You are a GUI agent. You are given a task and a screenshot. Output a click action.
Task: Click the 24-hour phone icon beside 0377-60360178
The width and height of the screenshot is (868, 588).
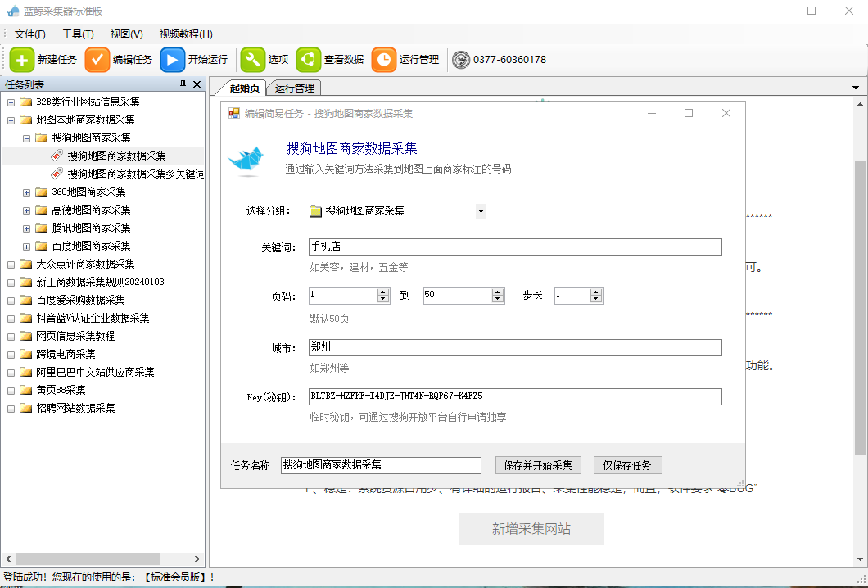coord(461,60)
